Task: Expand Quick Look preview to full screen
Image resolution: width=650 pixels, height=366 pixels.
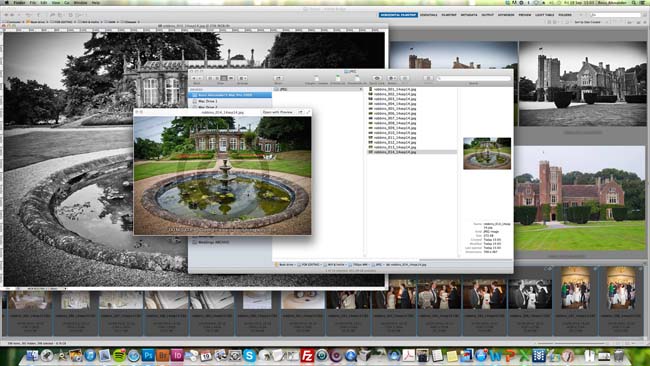Action: [x=308, y=112]
